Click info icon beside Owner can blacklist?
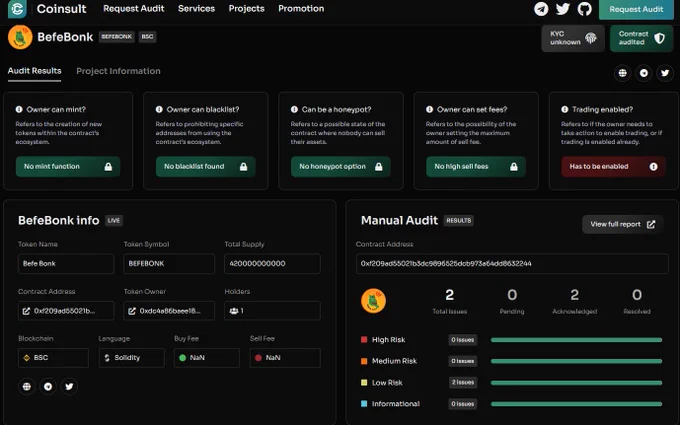This screenshot has height=425, width=680. tap(159, 109)
